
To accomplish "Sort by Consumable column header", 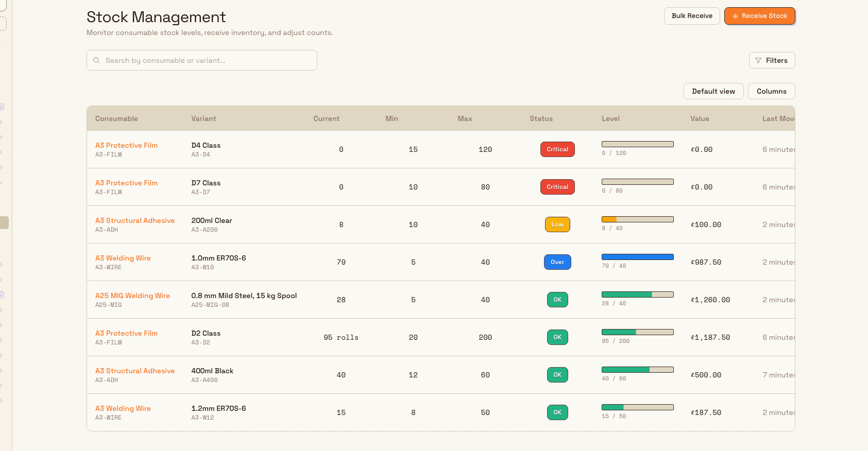I will click(x=116, y=118).
